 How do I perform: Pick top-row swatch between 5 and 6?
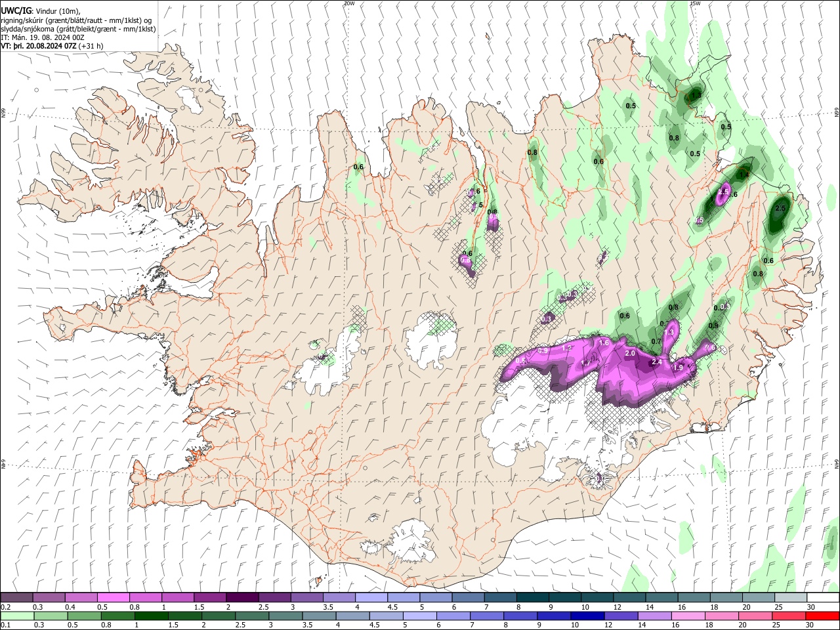coord(436,597)
